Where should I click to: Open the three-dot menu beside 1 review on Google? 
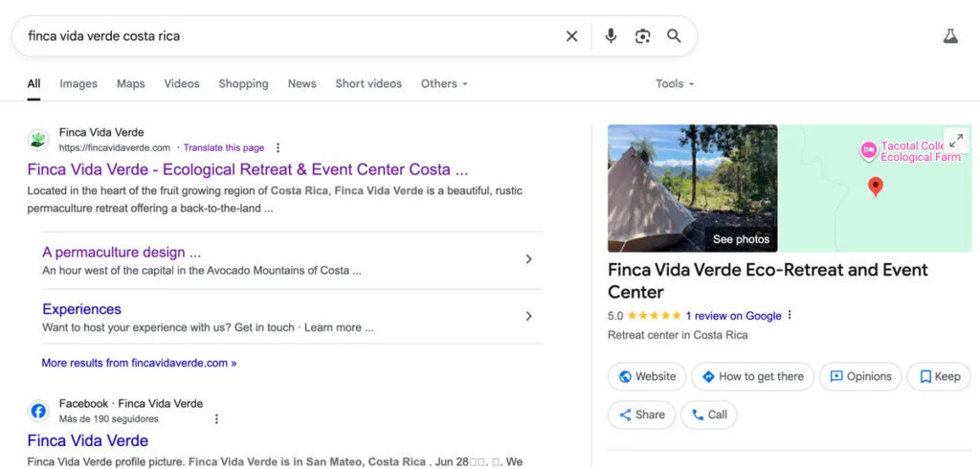pyautogui.click(x=790, y=315)
